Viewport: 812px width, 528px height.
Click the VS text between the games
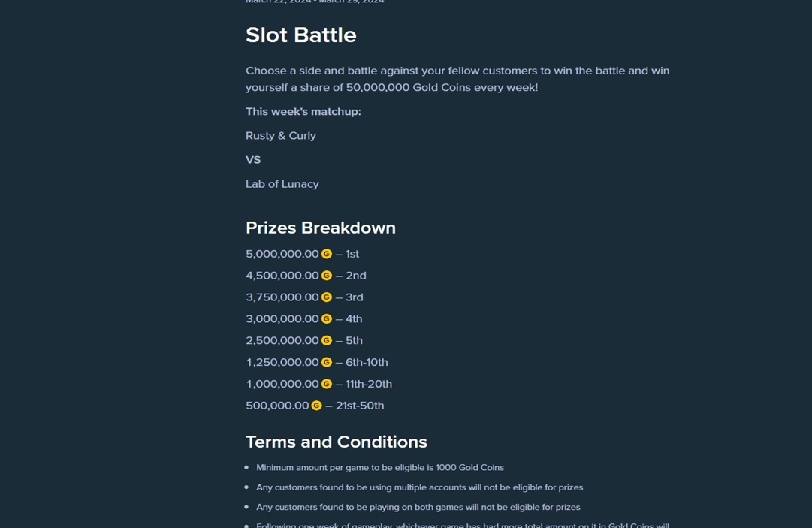[253, 159]
